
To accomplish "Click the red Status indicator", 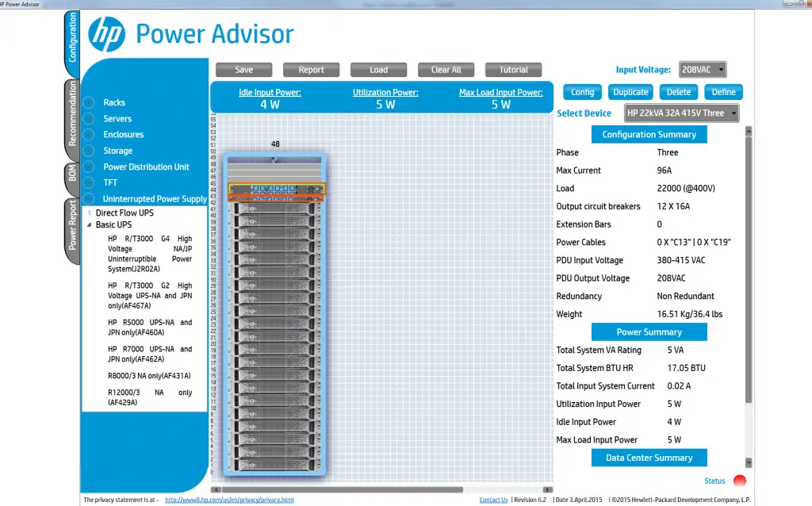I will (x=739, y=481).
